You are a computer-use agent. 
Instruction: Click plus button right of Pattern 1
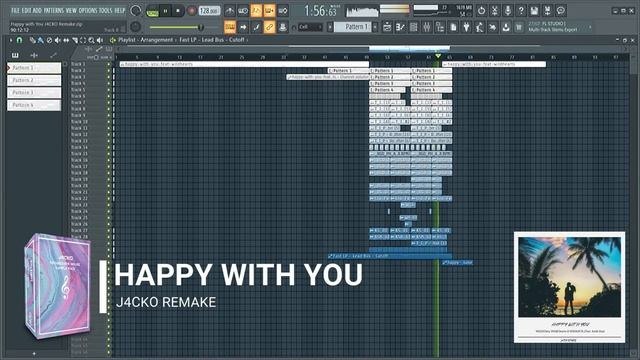375,27
